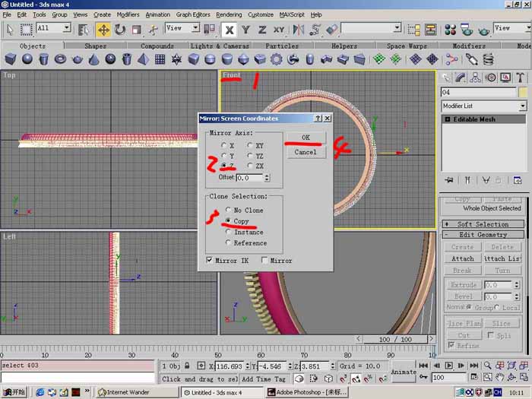Click the Mirror Selected Objects icon

click(299, 30)
